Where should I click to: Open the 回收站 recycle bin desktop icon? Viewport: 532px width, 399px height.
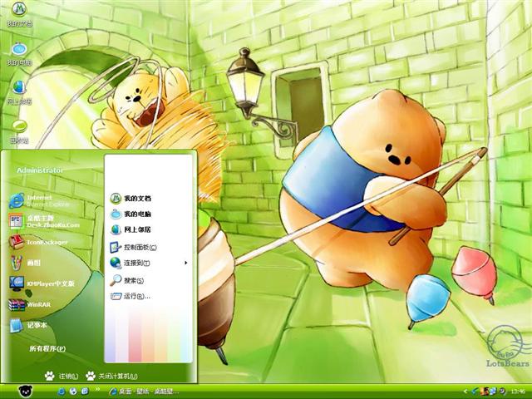coord(19,131)
